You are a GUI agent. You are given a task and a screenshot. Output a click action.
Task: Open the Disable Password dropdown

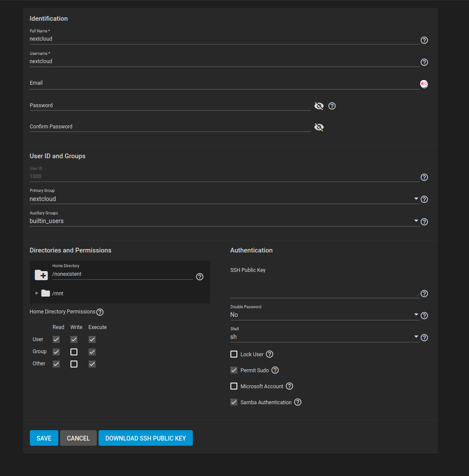pos(325,315)
